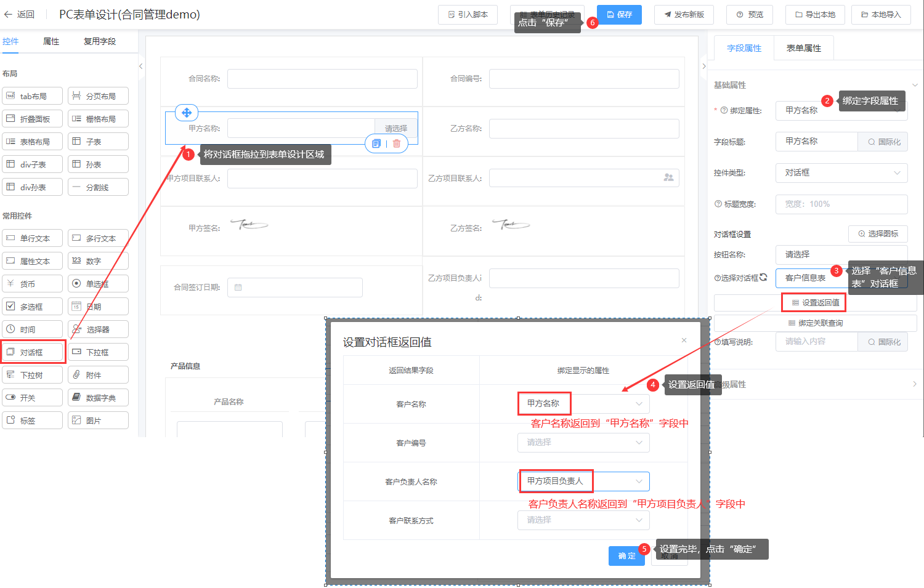
Task: Select the 表格布局 layout control
Action: tap(33, 142)
